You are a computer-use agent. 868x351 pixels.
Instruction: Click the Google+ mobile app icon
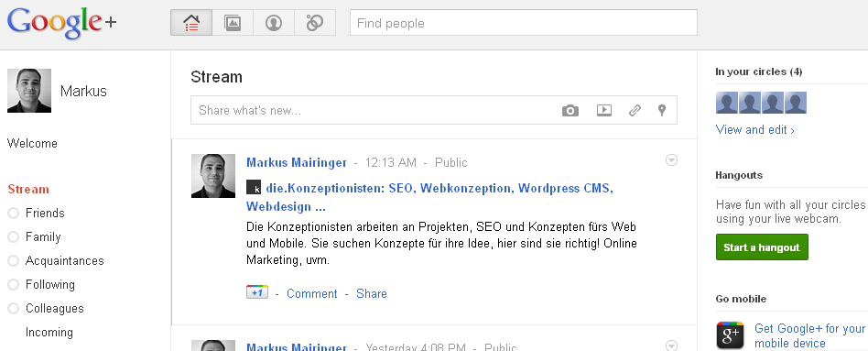[x=730, y=335]
